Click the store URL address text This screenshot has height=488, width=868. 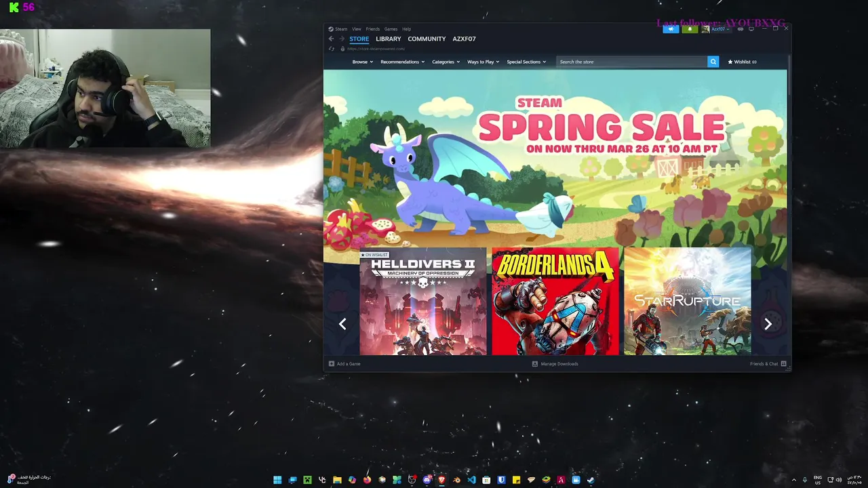376,49
